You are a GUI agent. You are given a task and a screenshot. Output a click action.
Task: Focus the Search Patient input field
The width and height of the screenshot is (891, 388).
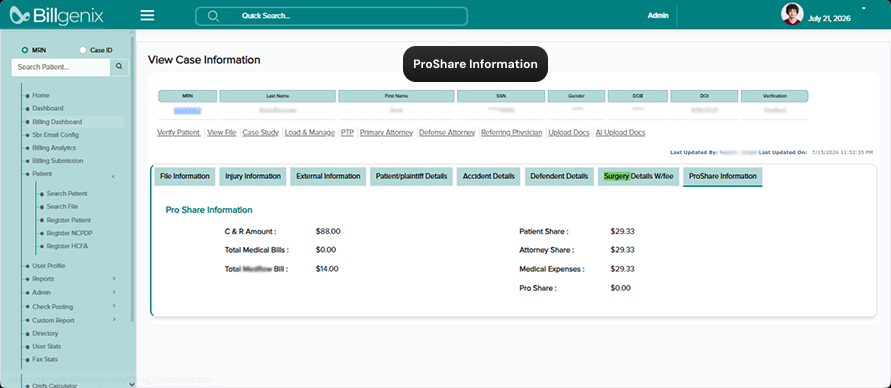pos(61,66)
